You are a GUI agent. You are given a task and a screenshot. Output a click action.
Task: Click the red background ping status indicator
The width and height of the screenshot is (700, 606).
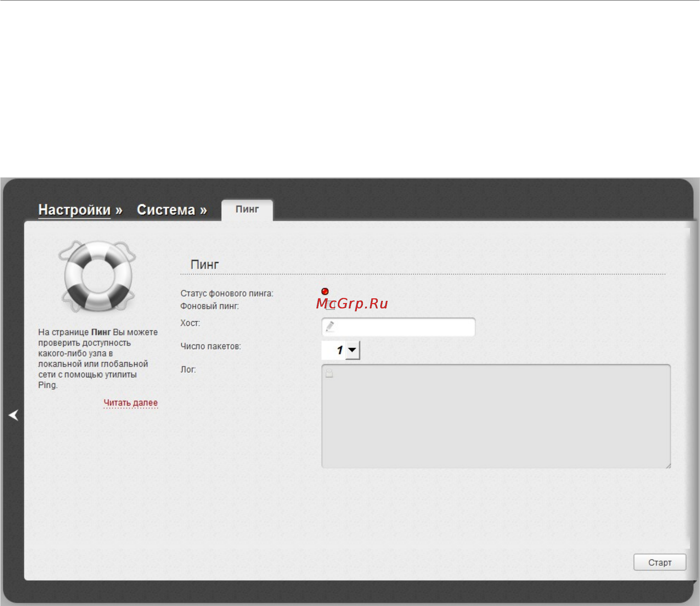[325, 291]
